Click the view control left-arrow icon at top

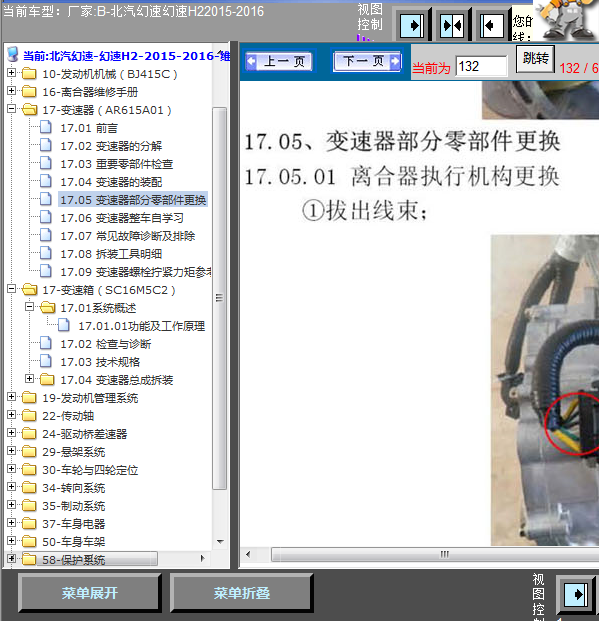(492, 25)
